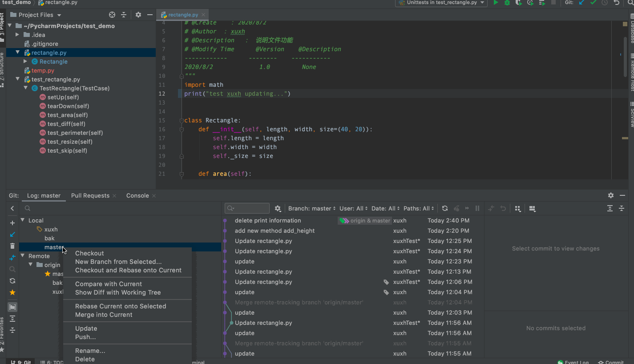This screenshot has width=634, height=364.
Task: Collapse the test_rectangle.py node
Action: point(17,79)
